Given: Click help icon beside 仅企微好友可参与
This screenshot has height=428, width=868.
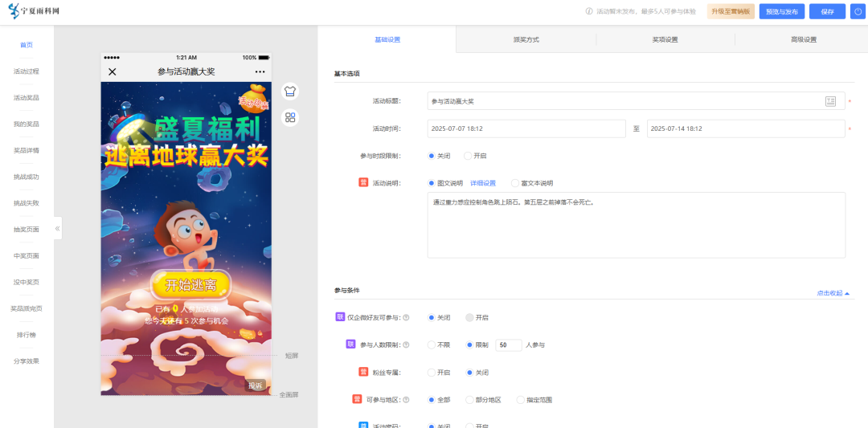Looking at the screenshot, I should [x=407, y=318].
